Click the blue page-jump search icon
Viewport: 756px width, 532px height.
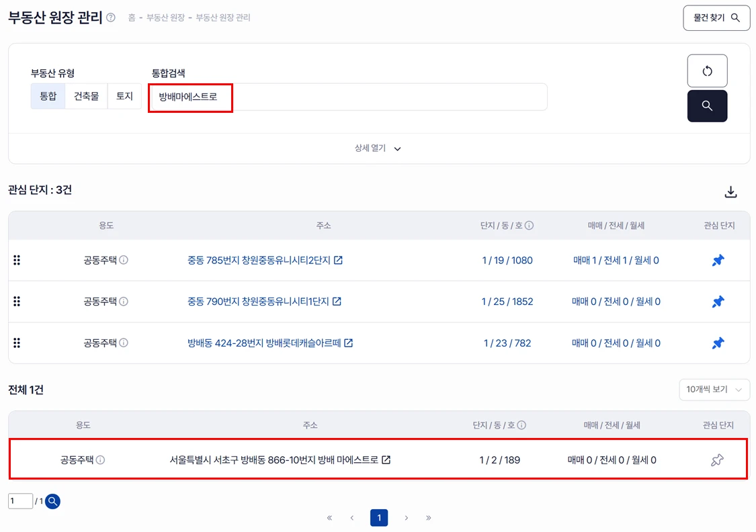(53, 501)
